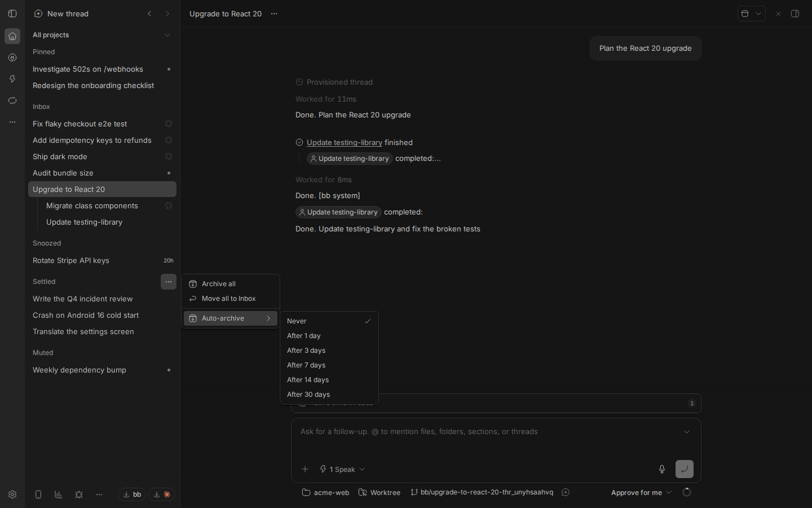
Task: Open Ship dark mode thread
Action: 102,156
